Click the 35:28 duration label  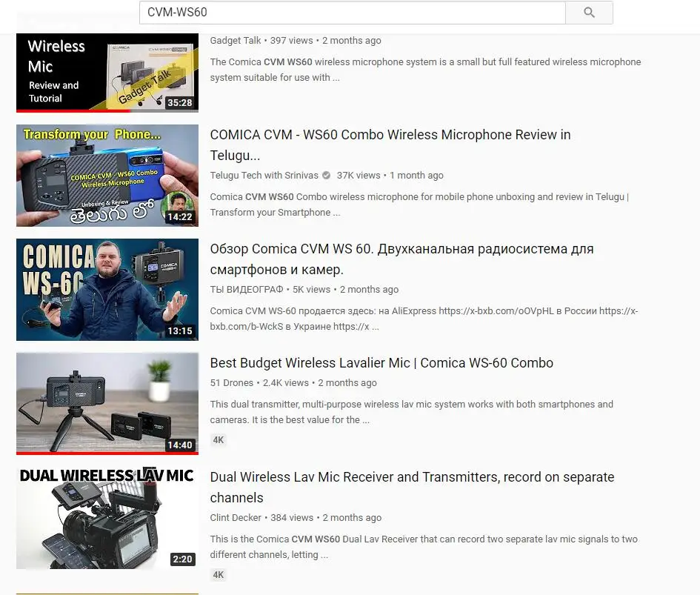[179, 103]
